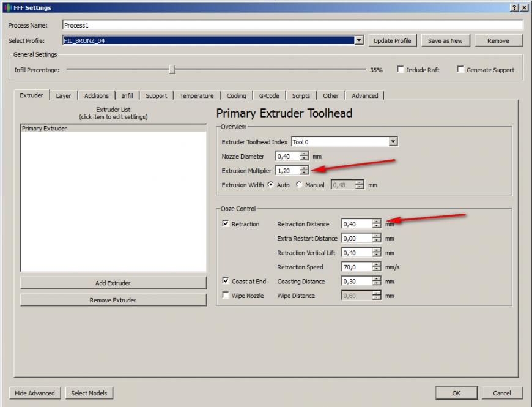Image resolution: width=532 pixels, height=407 pixels.
Task: Select Manual extrusion width radio
Action: tap(299, 184)
